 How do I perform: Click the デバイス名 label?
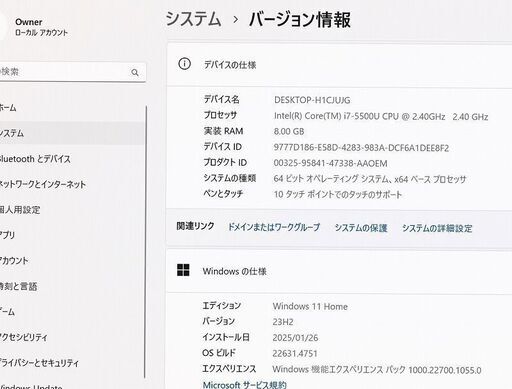pos(221,99)
